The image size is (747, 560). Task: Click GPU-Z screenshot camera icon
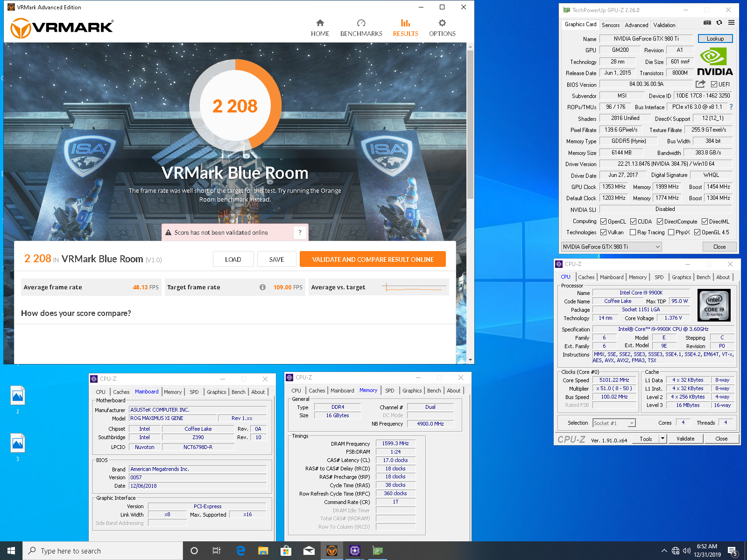[x=707, y=22]
